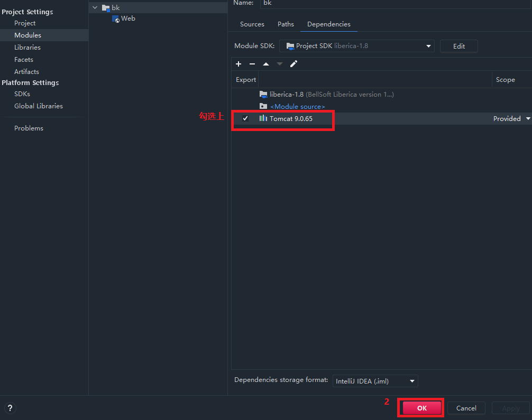Toggle the Tomcat 9.0.65 export checkbox
This screenshot has height=420, width=532.
[x=245, y=118]
